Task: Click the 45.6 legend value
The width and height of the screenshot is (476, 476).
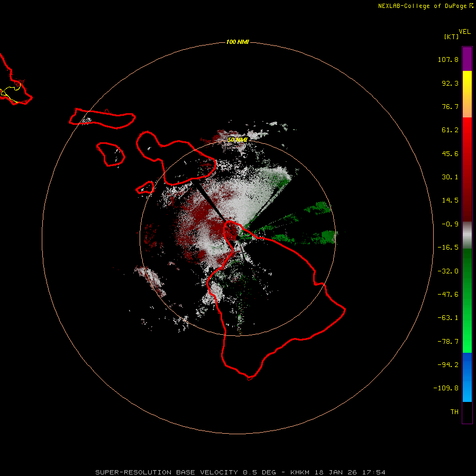Action: 450,153
